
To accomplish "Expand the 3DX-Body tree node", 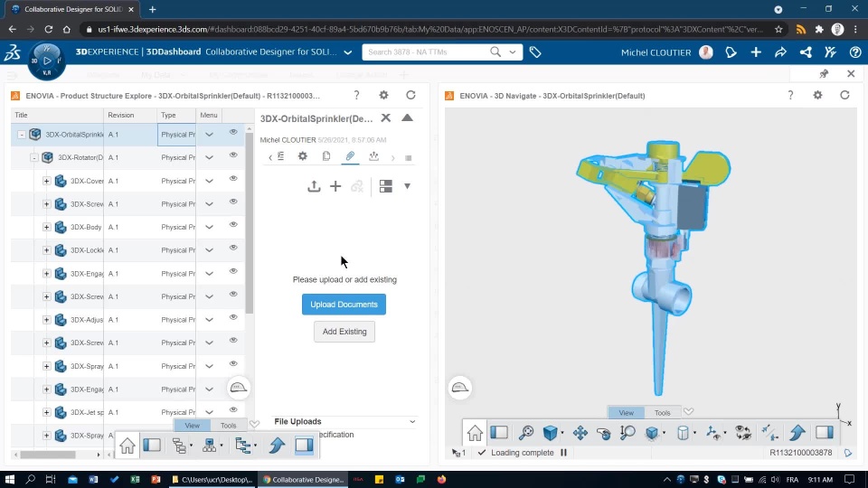I will (46, 227).
